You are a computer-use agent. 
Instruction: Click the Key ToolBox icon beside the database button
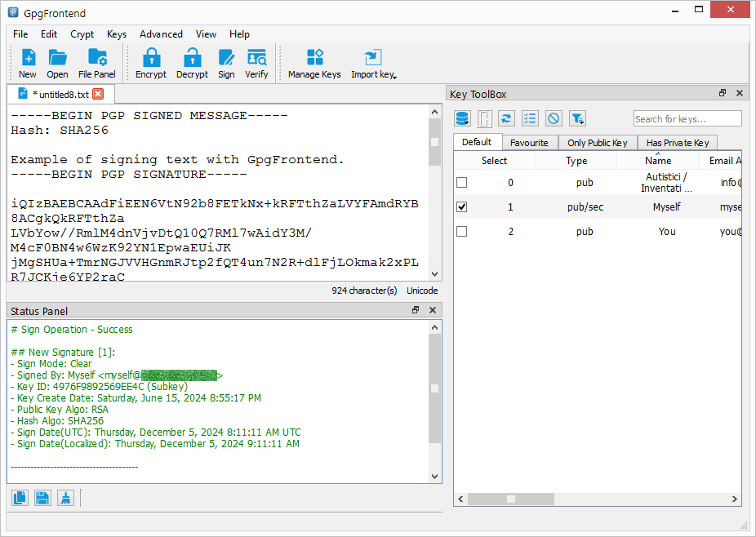484,118
